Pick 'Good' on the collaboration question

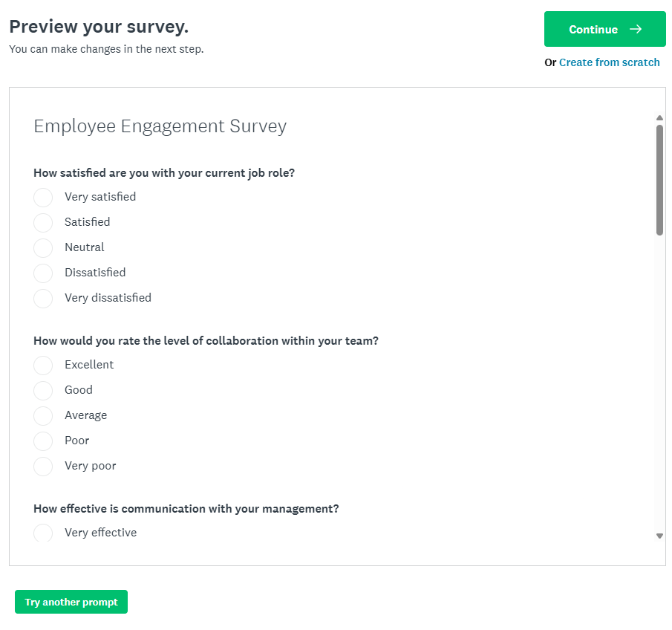[43, 390]
